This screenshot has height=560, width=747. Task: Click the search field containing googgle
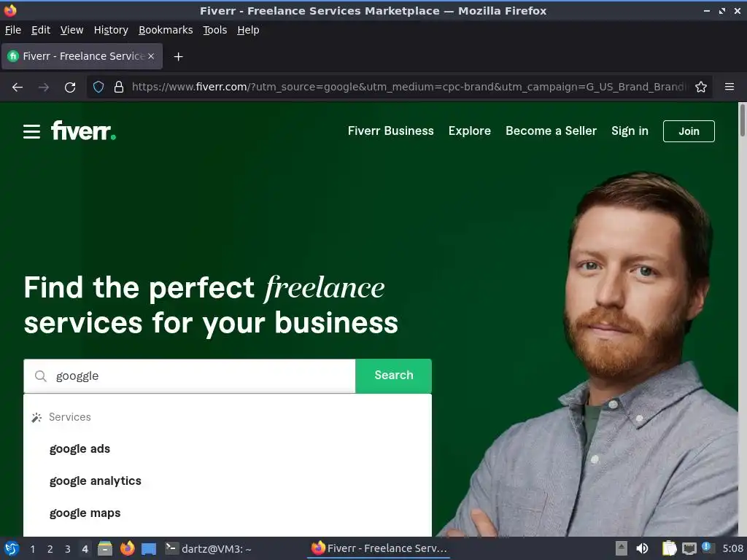(x=190, y=376)
